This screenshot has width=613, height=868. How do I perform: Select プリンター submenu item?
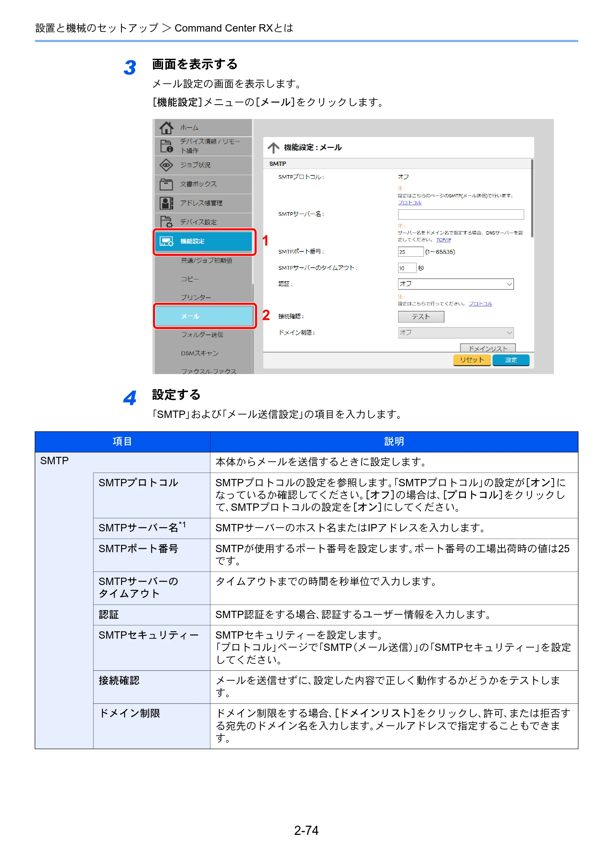196,297
